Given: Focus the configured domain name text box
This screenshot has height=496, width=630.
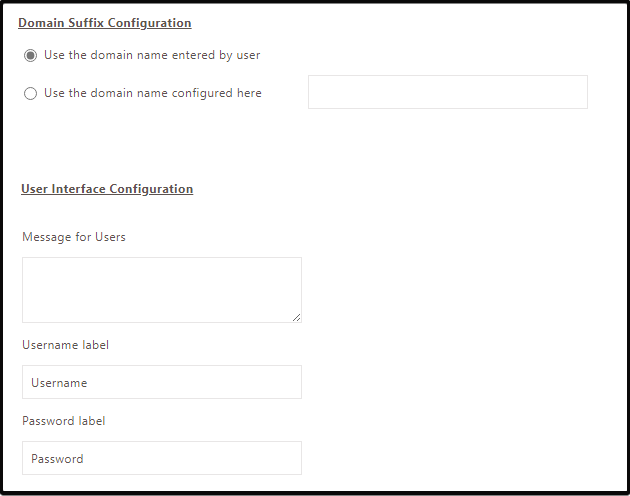Looking at the screenshot, I should click(447, 92).
